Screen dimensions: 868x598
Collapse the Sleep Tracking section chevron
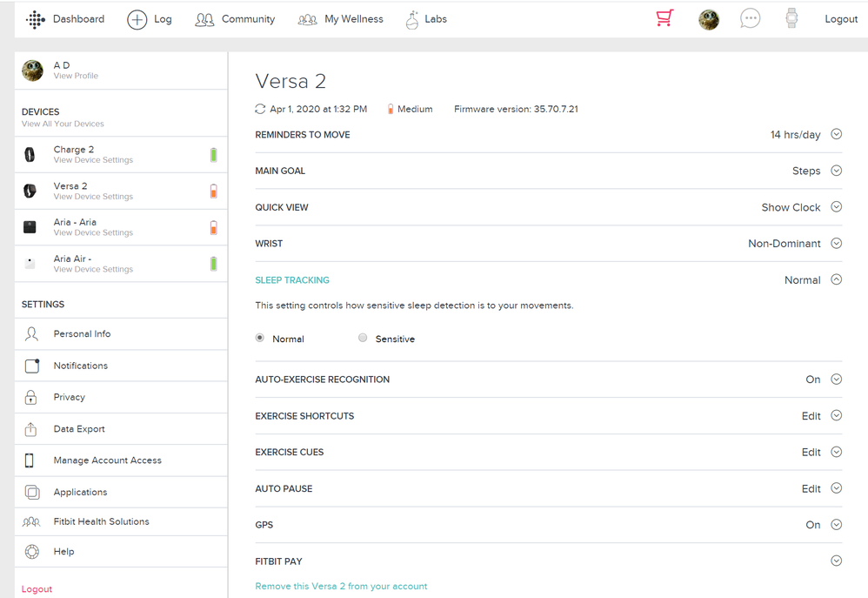[x=837, y=279]
